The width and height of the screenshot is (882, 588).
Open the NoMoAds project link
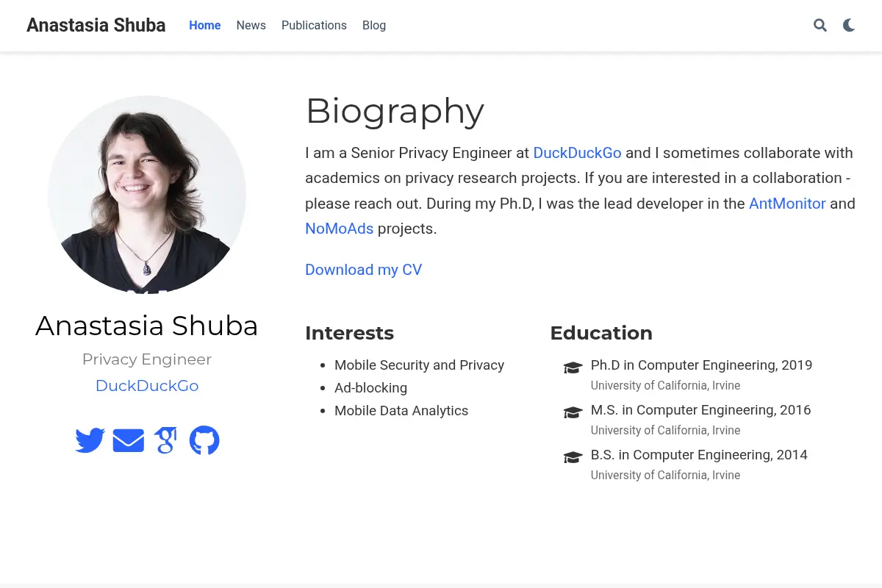[x=340, y=229]
